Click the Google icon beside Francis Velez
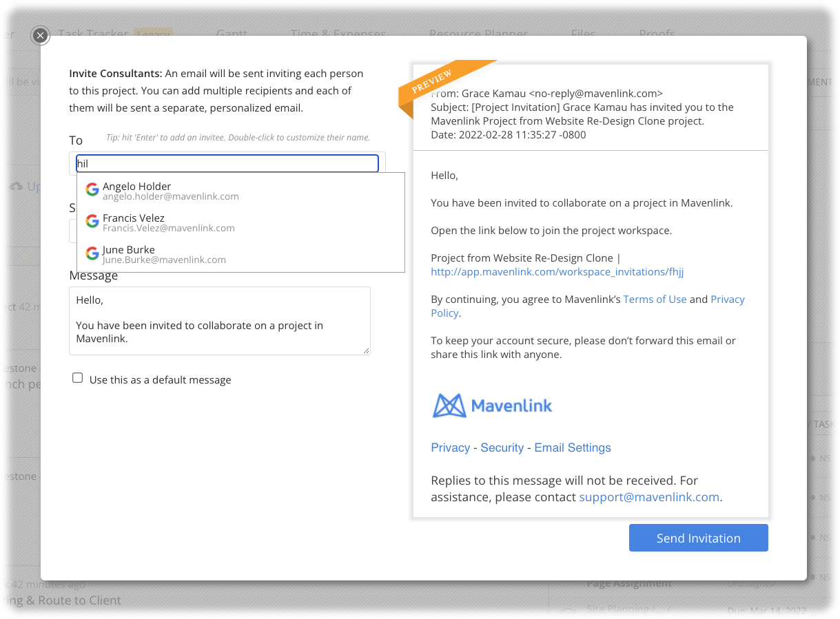Viewport: 840px width, 619px height. pos(92,222)
